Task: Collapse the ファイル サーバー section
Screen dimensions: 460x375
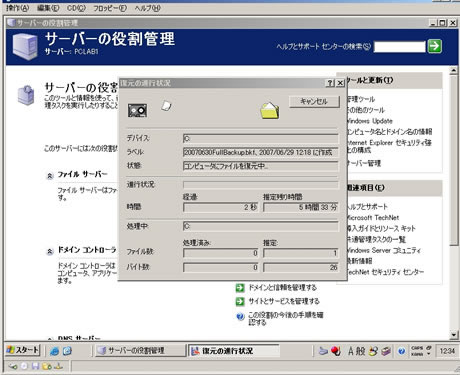Action: click(50, 175)
